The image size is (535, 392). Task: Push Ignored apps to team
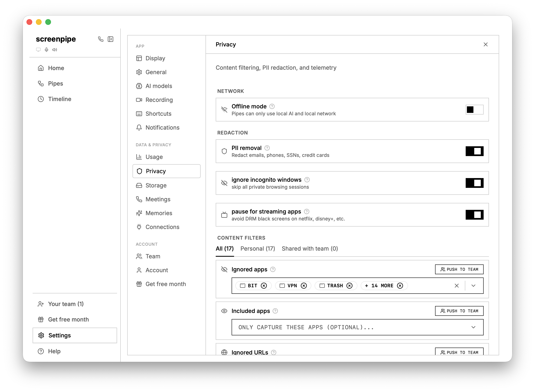[x=459, y=269]
